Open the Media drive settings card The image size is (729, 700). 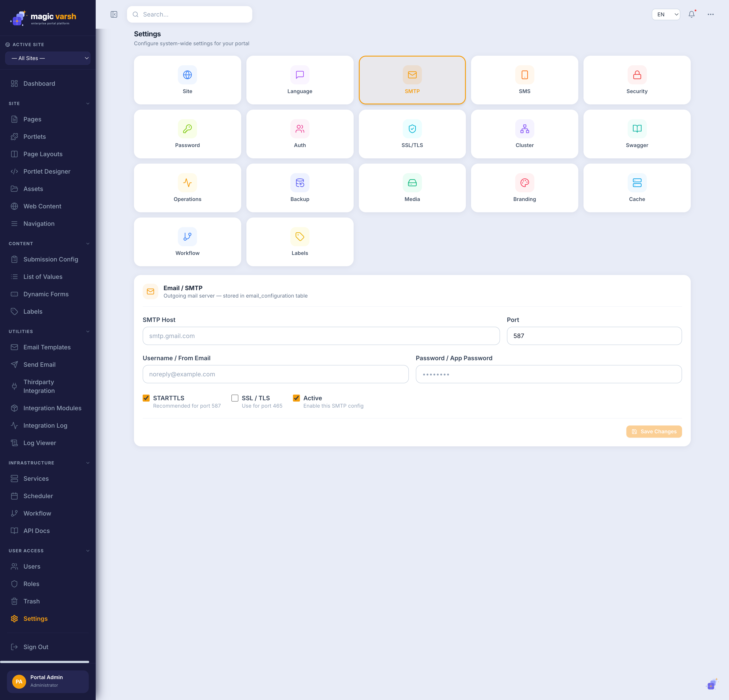[412, 188]
